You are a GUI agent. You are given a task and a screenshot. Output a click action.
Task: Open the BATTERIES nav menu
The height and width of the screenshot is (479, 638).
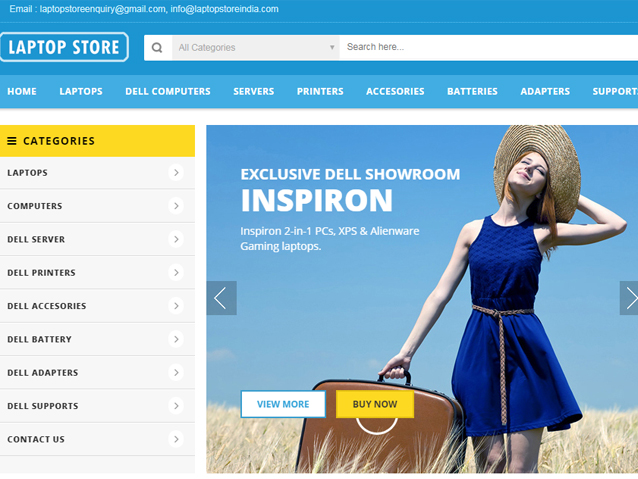(472, 92)
